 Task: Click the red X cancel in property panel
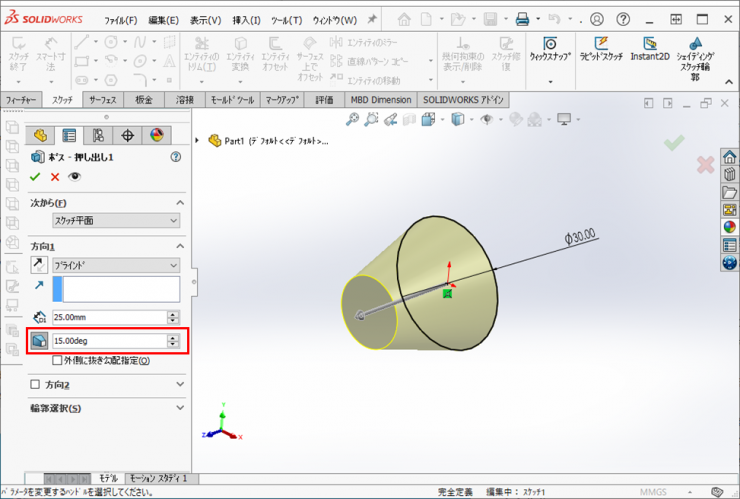click(x=55, y=177)
